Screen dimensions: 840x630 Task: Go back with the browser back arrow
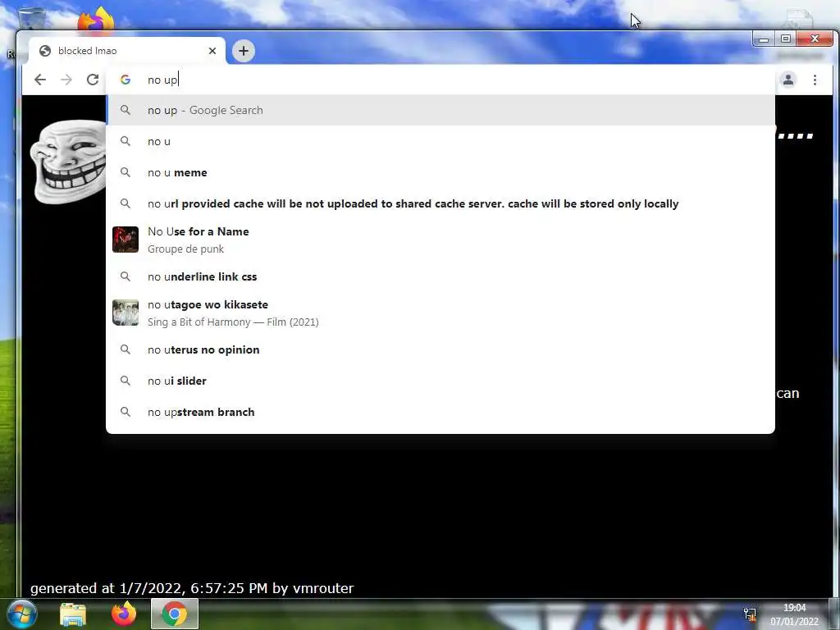click(x=40, y=80)
